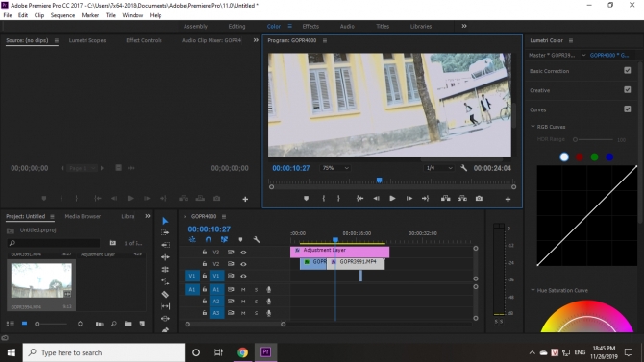Toggle Linked Selection in timeline
This screenshot has height=362, width=644.
coord(224,240)
